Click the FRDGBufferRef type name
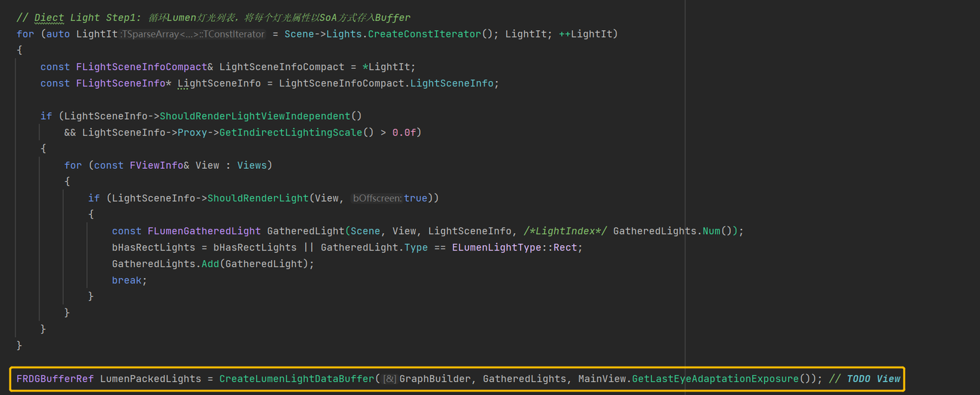This screenshot has height=395, width=980. [55, 379]
